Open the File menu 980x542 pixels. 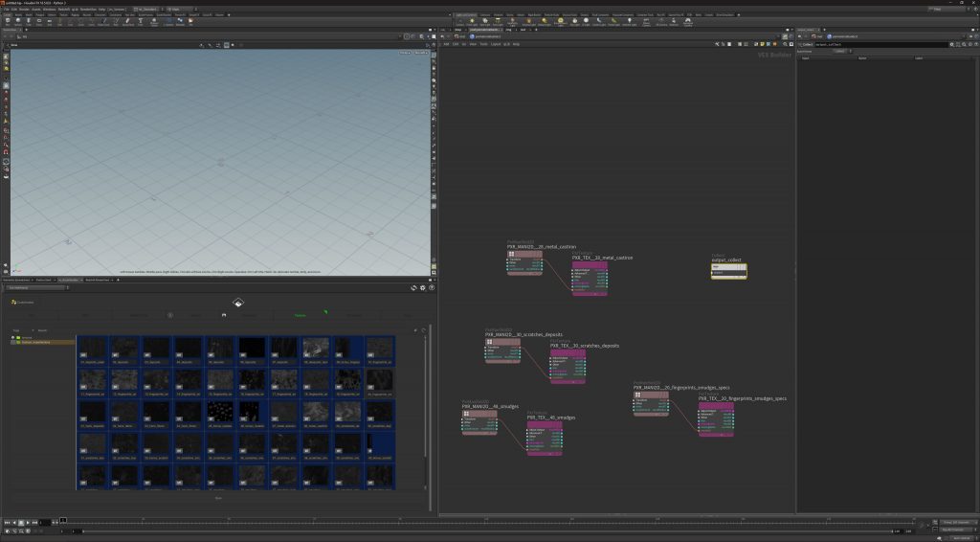7,9
